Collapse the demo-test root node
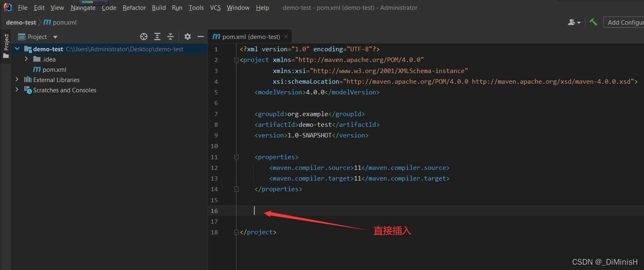This screenshot has width=644, height=270. tap(17, 49)
